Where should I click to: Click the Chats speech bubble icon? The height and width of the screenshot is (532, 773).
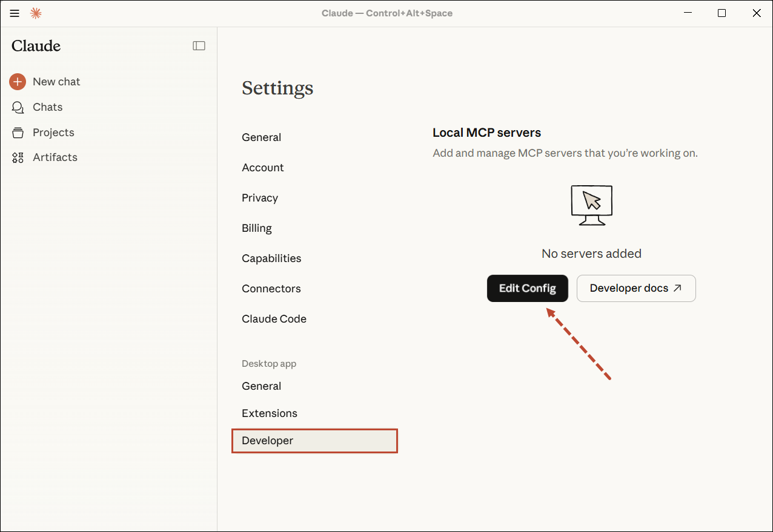pyautogui.click(x=18, y=107)
